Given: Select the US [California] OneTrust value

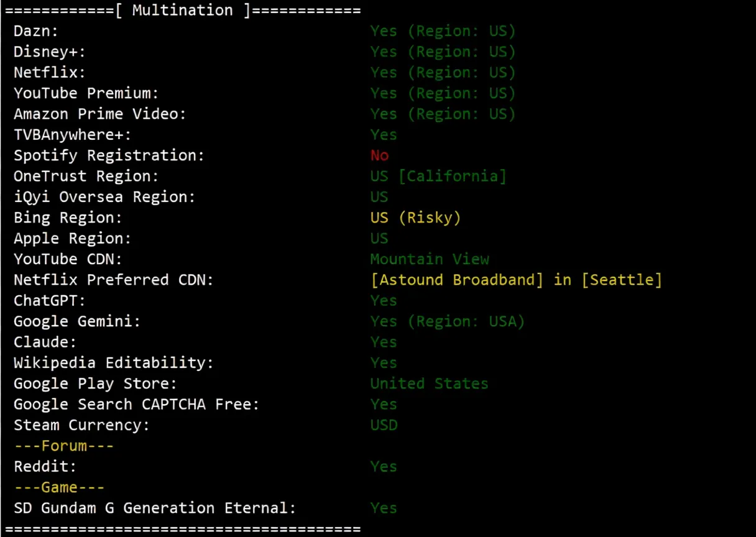Looking at the screenshot, I should pos(438,177).
